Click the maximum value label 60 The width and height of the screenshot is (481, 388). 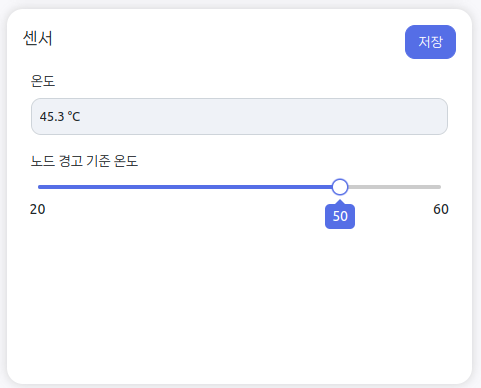(441, 209)
